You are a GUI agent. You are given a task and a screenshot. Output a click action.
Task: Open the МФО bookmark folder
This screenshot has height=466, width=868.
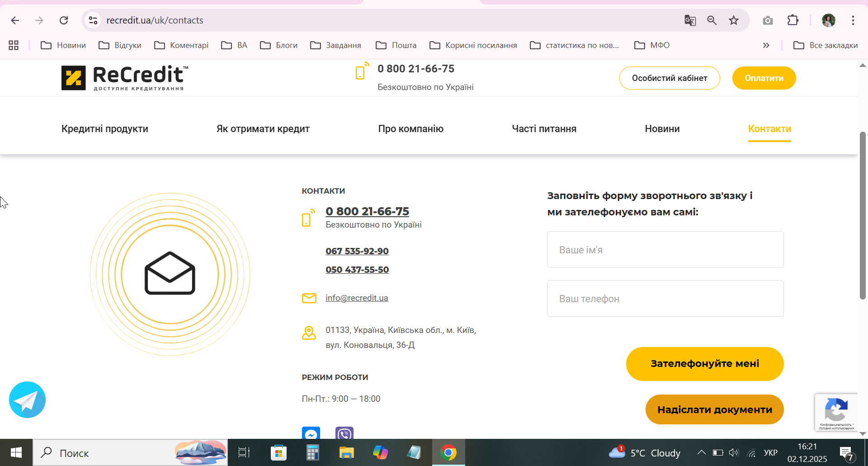652,45
